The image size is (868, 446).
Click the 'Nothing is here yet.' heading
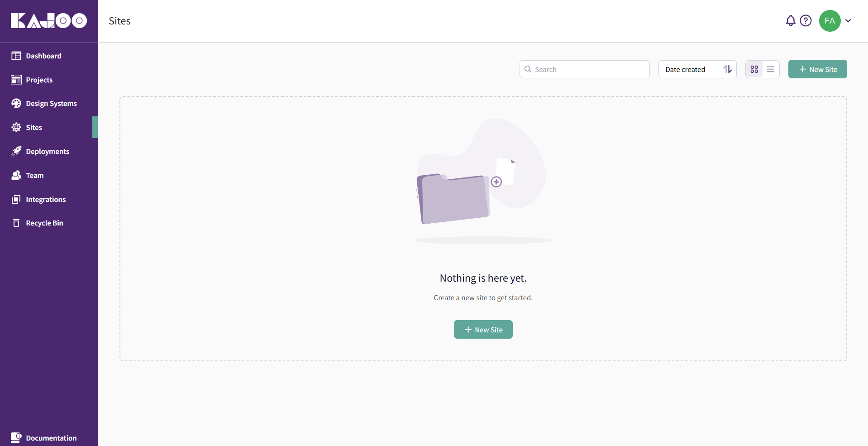(x=483, y=278)
